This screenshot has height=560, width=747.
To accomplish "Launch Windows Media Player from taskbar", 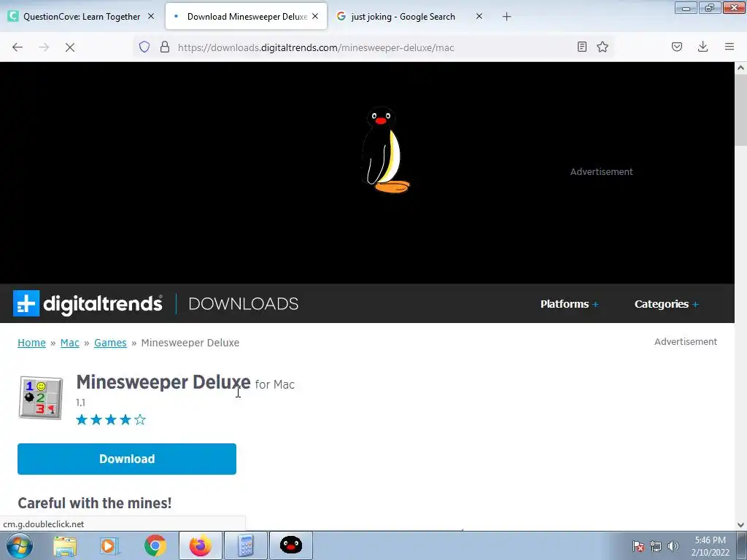I will click(109, 545).
